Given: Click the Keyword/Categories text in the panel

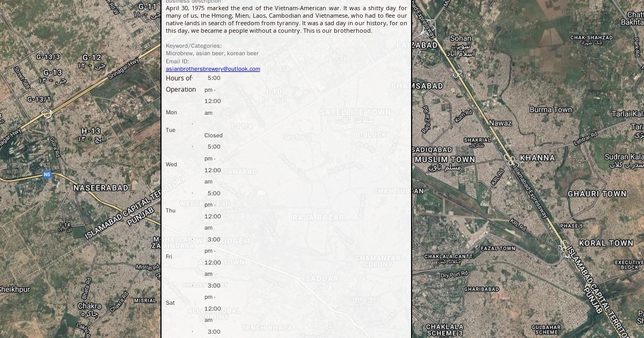Looking at the screenshot, I should click(193, 46).
